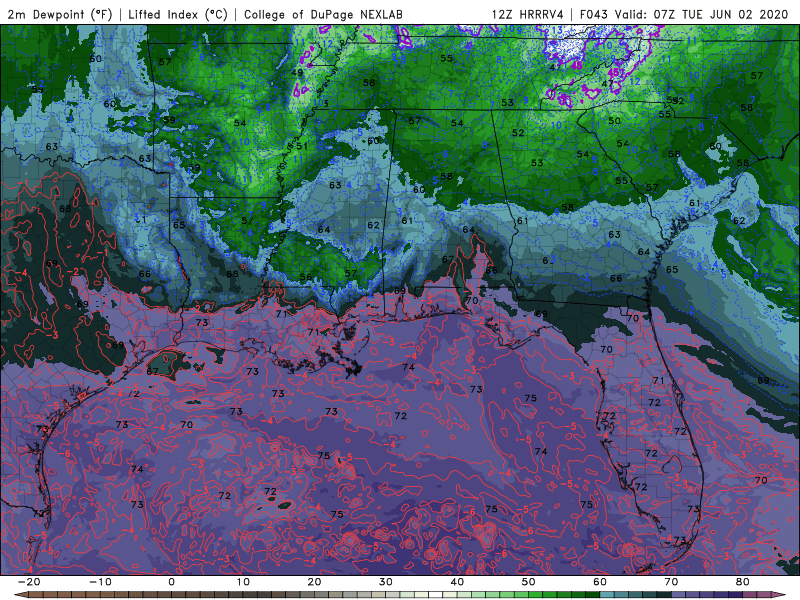
Task: Click the '12Z HRRRV4' model run label
Action: tap(528, 14)
